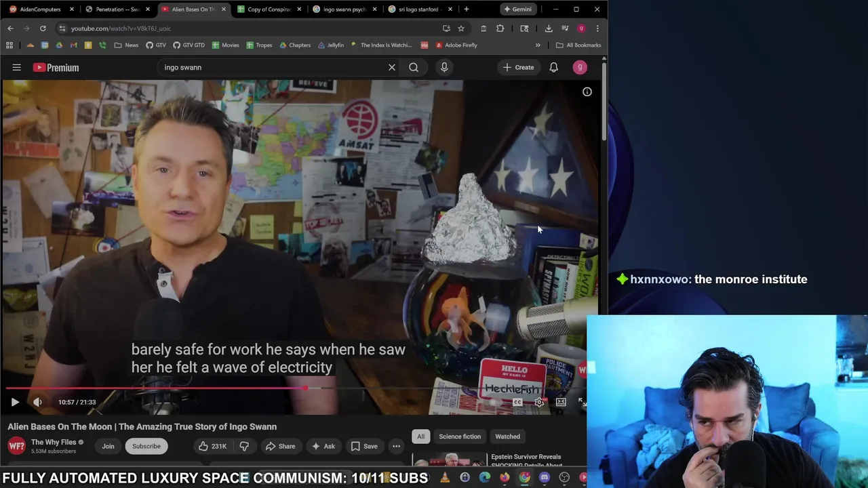The width and height of the screenshot is (868, 488).
Task: Run search with the magnifier button
Action: point(414,67)
